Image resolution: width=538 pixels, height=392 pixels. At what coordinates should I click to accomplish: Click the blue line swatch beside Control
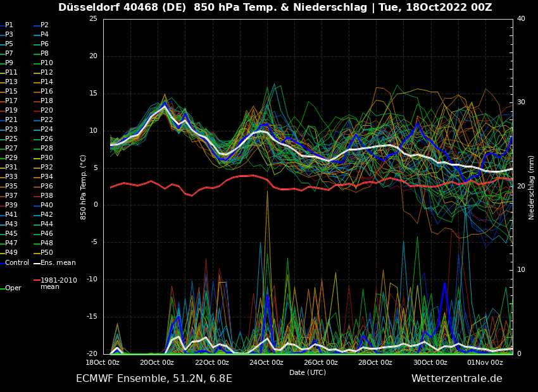click(2, 262)
